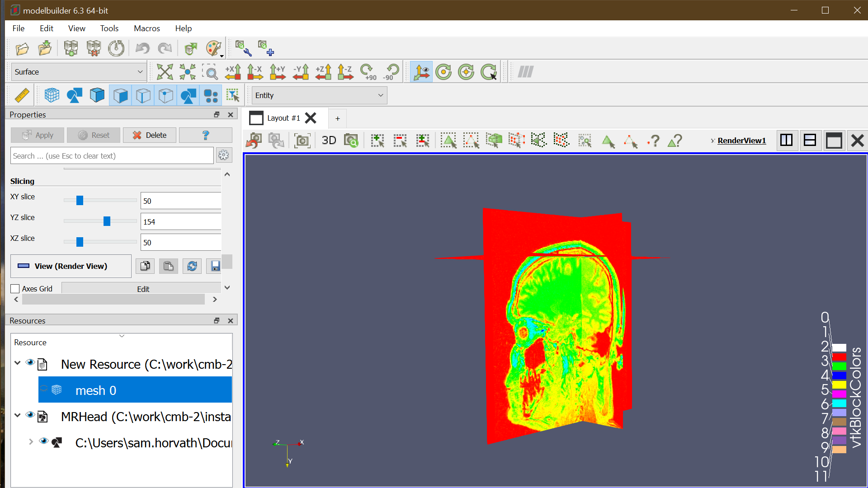The height and width of the screenshot is (488, 868).
Task: Click the camera screenshot capture icon
Action: pyautogui.click(x=302, y=140)
